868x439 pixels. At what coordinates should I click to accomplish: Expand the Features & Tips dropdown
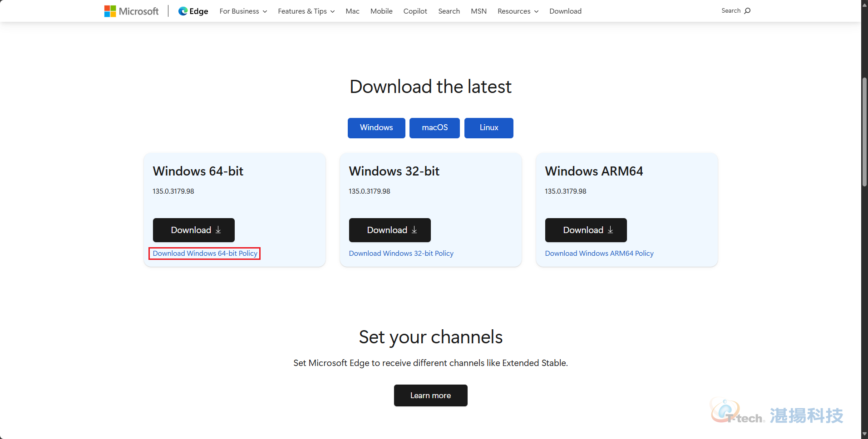click(x=306, y=11)
